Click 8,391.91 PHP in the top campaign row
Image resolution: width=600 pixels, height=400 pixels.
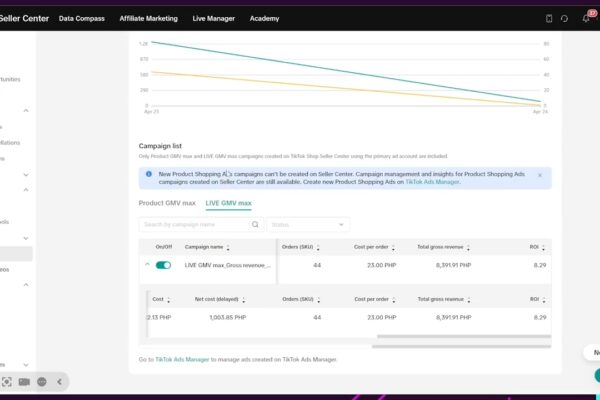tap(453, 265)
